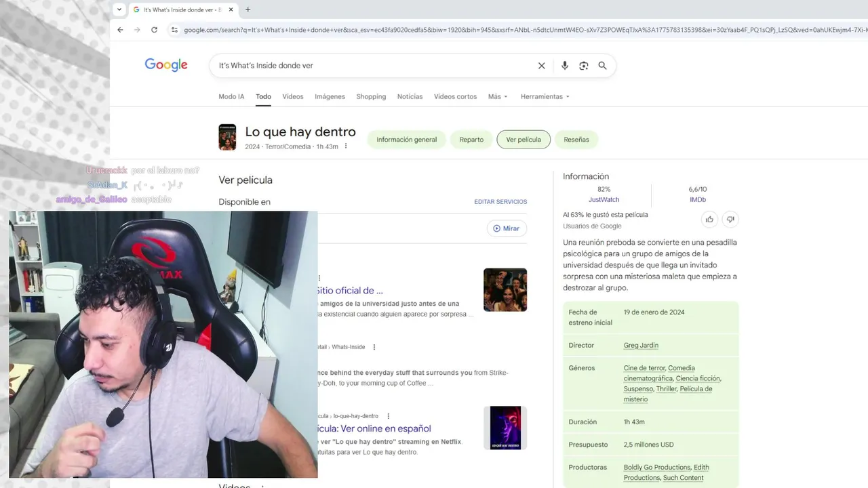Switch to Shopping tab
This screenshot has height=488, width=868.
[x=371, y=96]
